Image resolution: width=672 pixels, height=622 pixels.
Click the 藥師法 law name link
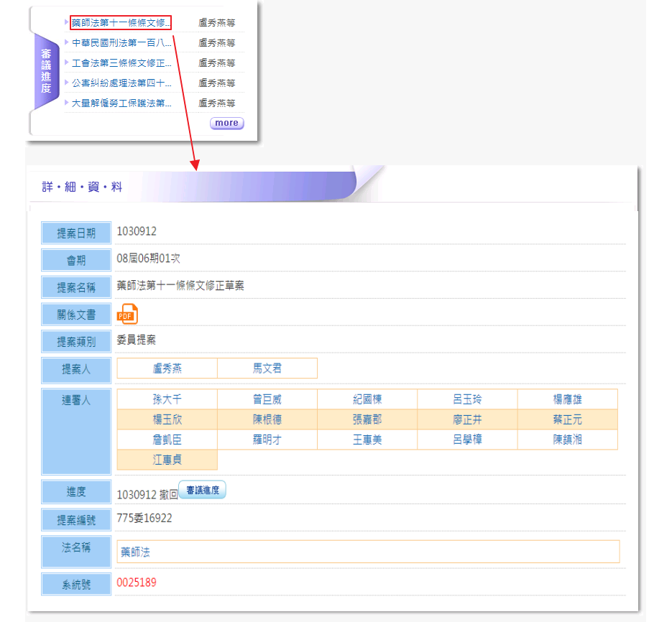[x=136, y=552]
